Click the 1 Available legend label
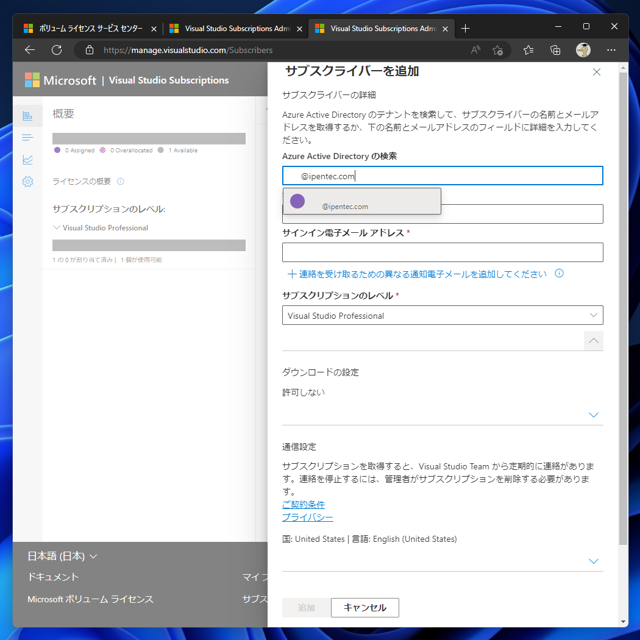This screenshot has width=640, height=640. 183,150
